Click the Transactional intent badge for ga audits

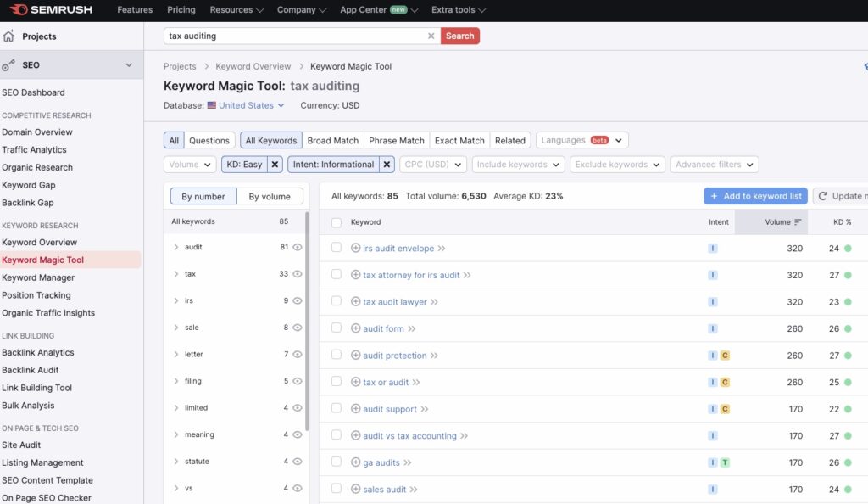click(725, 462)
